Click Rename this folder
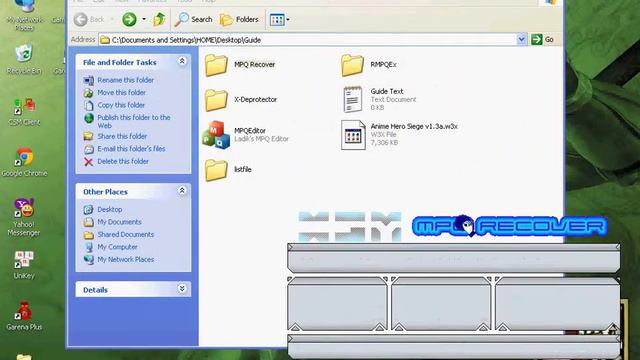This screenshot has width=640, height=360. click(x=125, y=80)
